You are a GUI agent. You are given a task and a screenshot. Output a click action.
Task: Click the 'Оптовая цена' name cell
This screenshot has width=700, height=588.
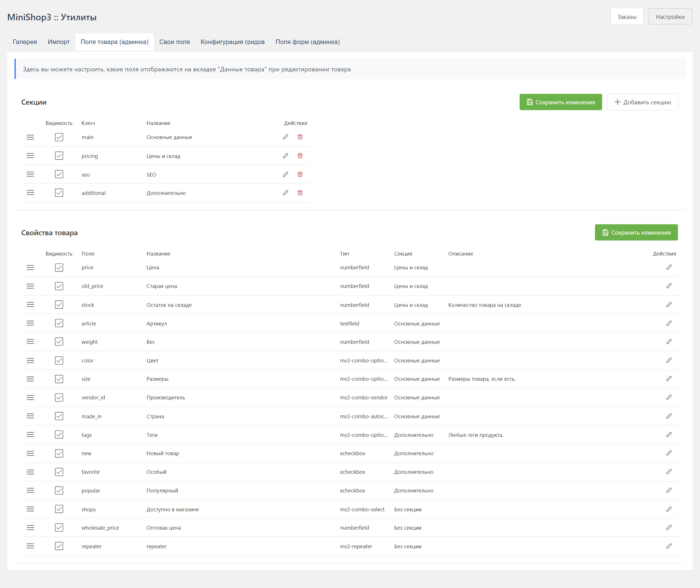point(164,528)
